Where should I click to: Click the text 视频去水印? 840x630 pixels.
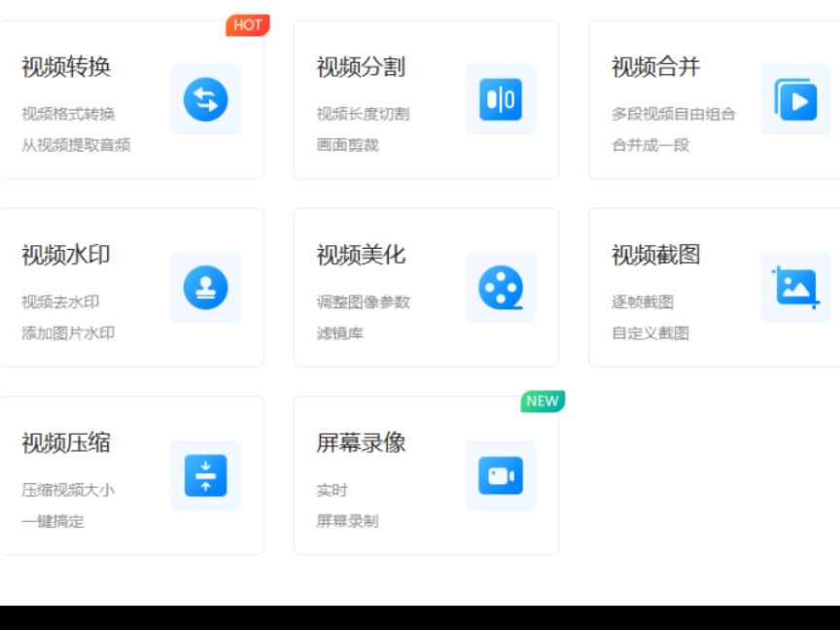coord(60,302)
